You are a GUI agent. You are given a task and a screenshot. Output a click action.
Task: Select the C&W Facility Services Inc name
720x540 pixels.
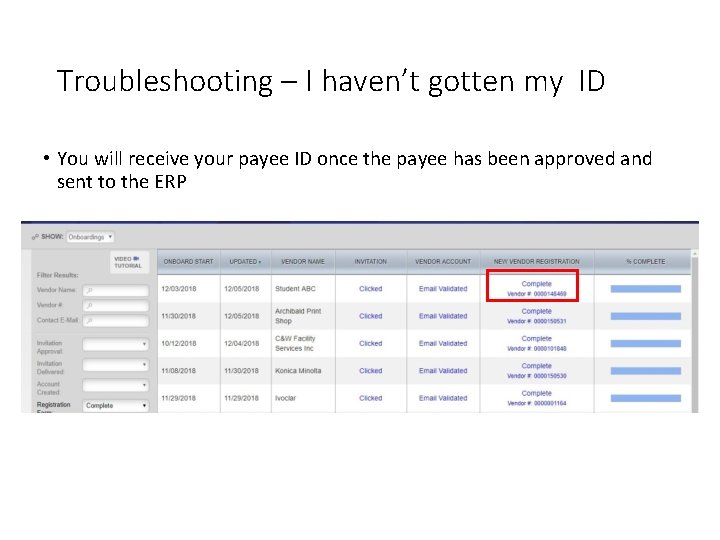tap(295, 343)
